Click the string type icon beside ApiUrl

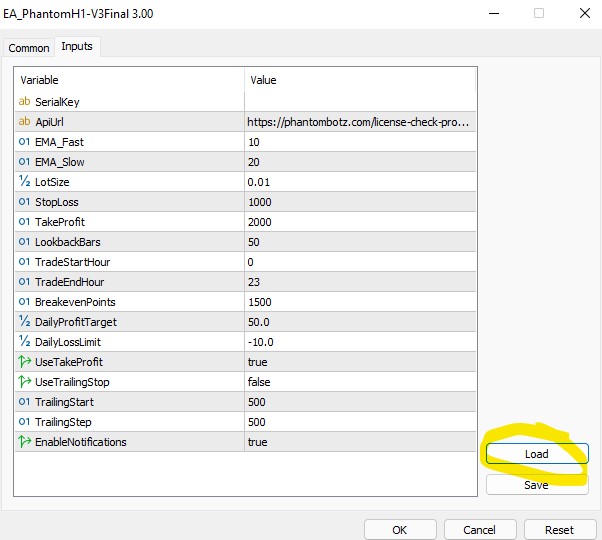tap(24, 121)
